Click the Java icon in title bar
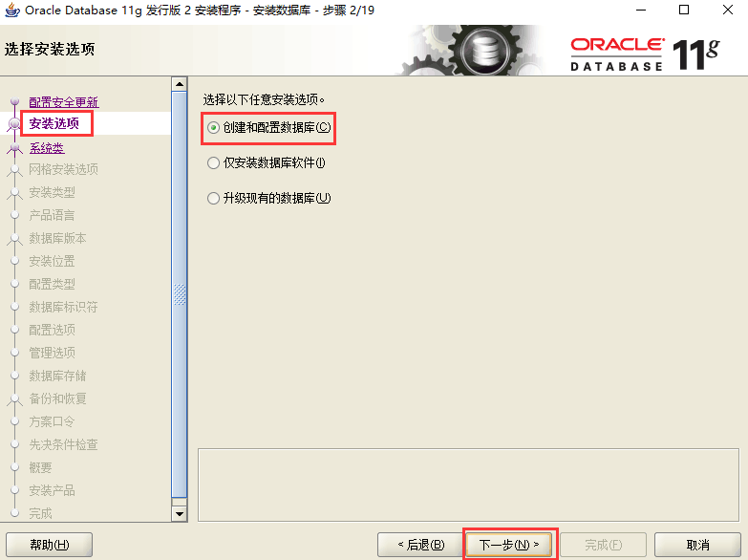Viewport: 748px width, 560px height. (11, 10)
